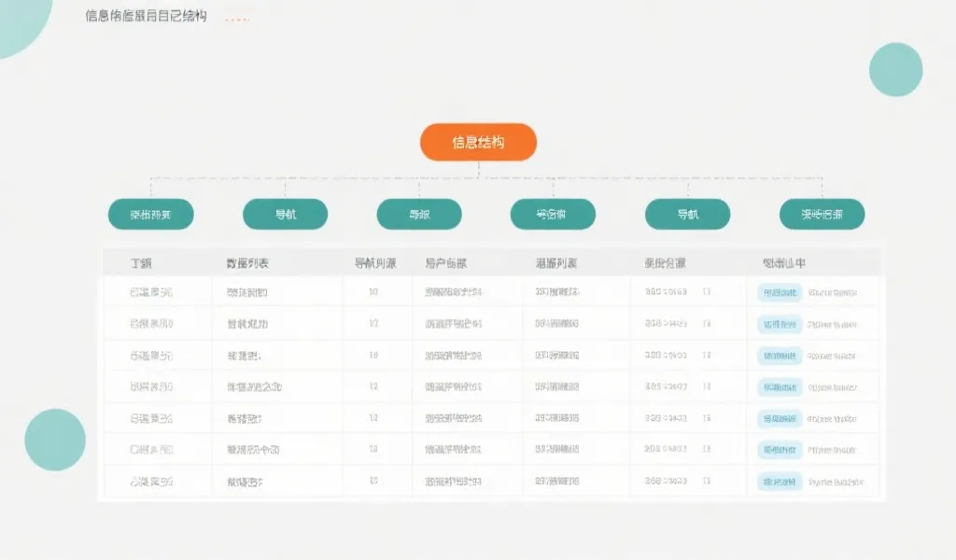Collapse the tree branches under 信息结构
The width and height of the screenshot is (956, 560).
point(479,177)
